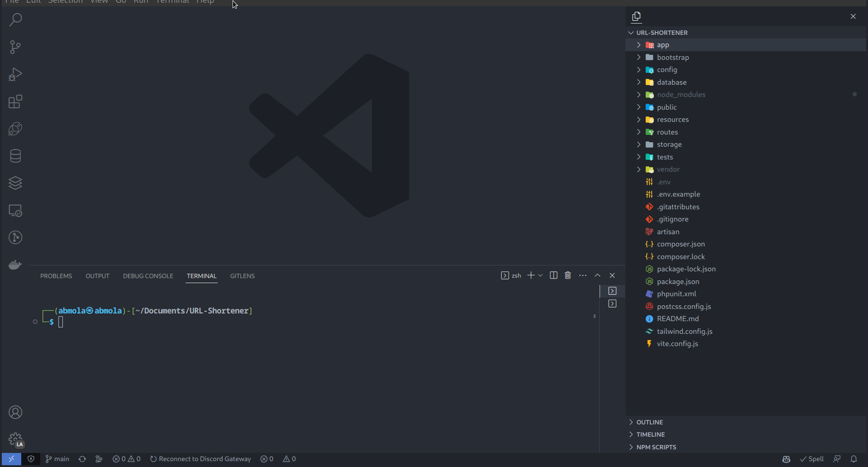Open terminal panel more actions ellipsis

583,275
